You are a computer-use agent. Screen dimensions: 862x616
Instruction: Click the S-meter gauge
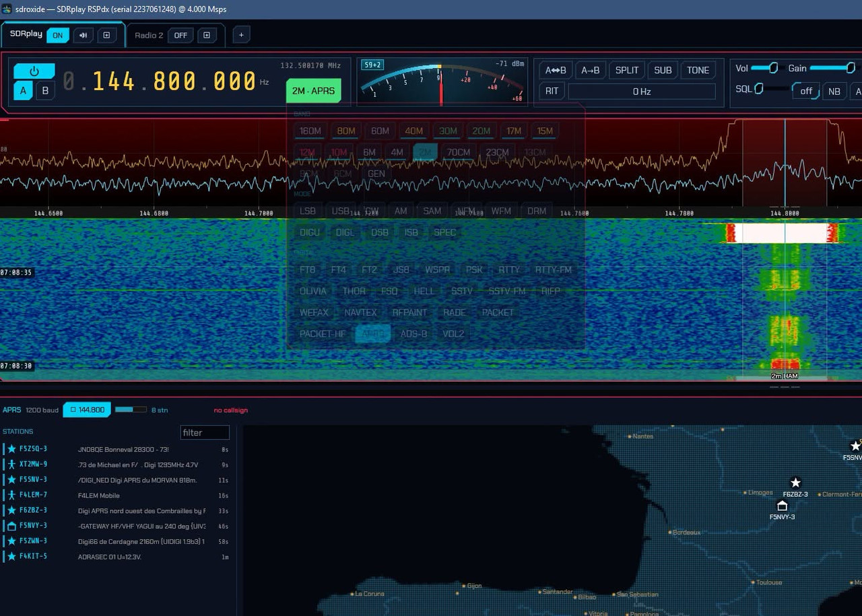[x=442, y=81]
